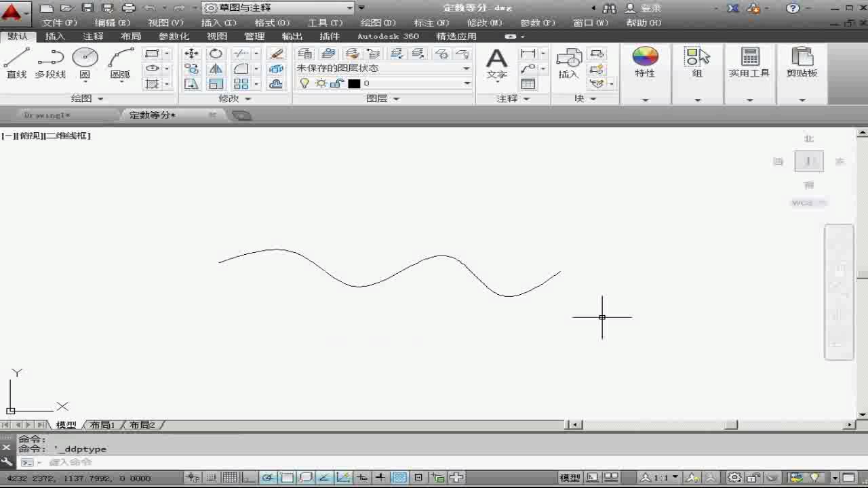Open Layer Properties manager icon

point(305,54)
